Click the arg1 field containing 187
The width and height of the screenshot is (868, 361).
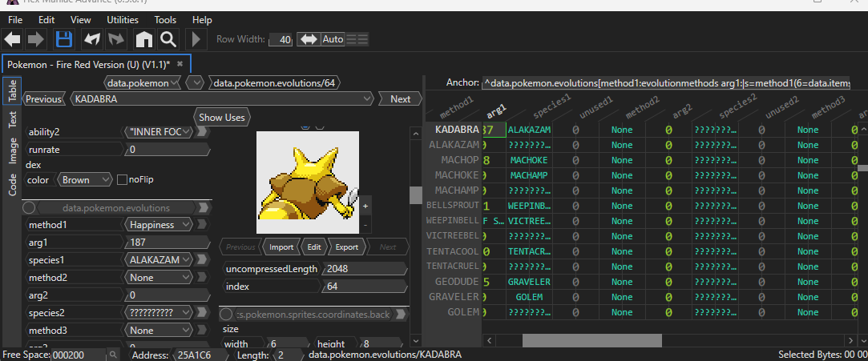coord(168,243)
